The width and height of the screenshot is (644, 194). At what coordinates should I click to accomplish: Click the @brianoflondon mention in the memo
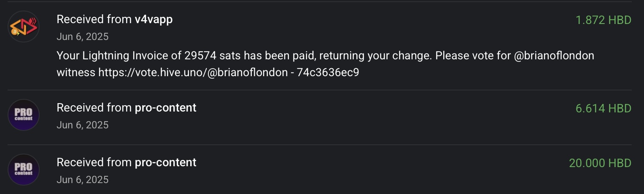tap(554, 56)
